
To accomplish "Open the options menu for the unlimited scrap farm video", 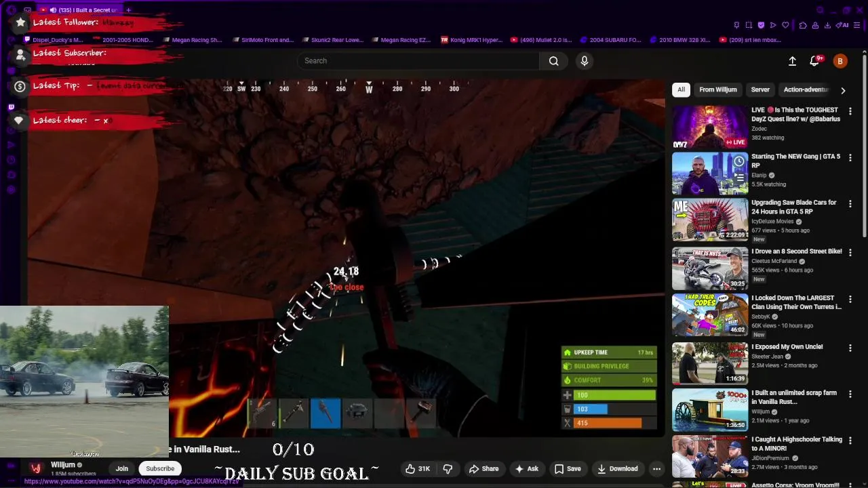I will click(x=850, y=394).
